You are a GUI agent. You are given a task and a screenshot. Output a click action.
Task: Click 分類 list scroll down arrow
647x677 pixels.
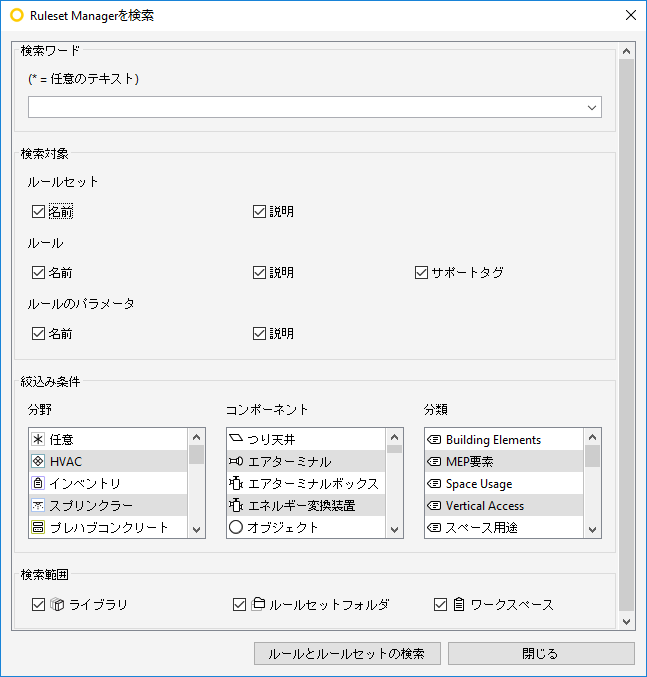coord(592,530)
